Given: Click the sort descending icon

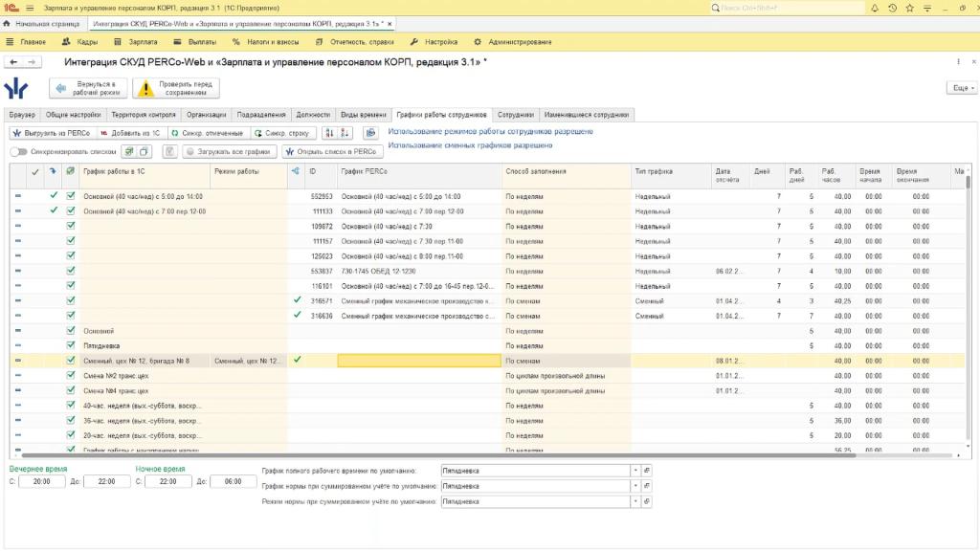Looking at the screenshot, I should [x=345, y=133].
